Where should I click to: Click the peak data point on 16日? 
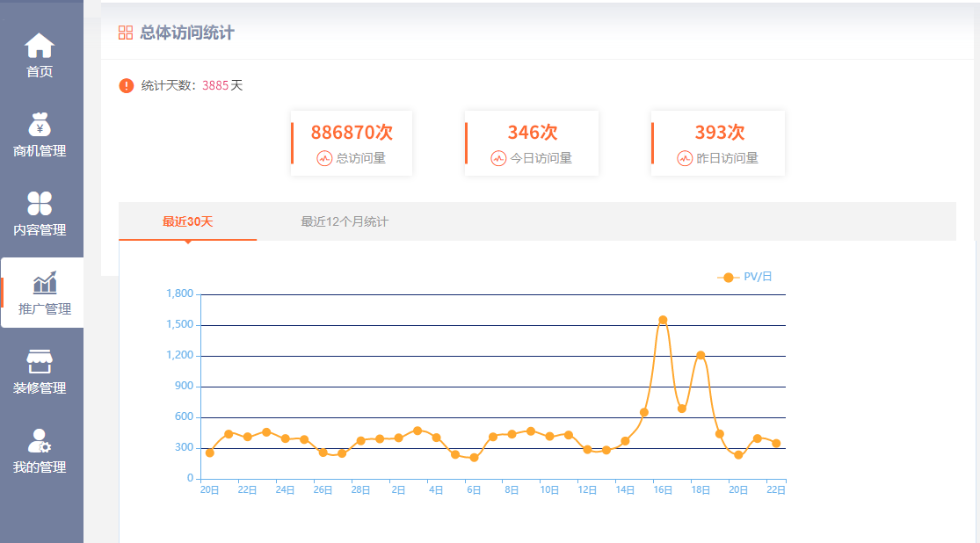coord(663,320)
